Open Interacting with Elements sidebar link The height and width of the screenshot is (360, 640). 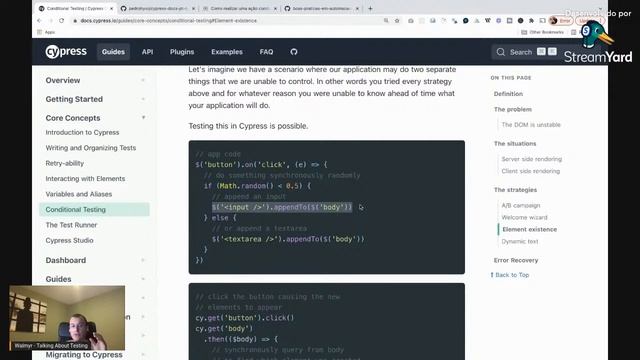pyautogui.click(x=85, y=179)
